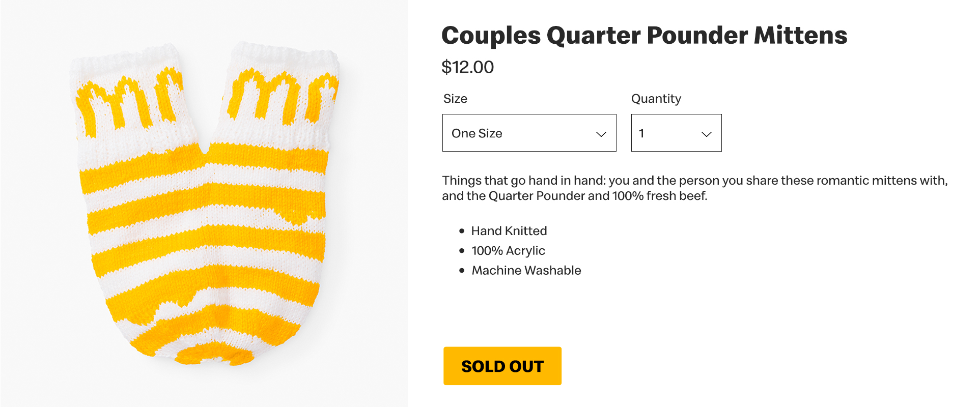Select the 100% Acrylic list item
This screenshot has width=980, height=407.
click(508, 251)
